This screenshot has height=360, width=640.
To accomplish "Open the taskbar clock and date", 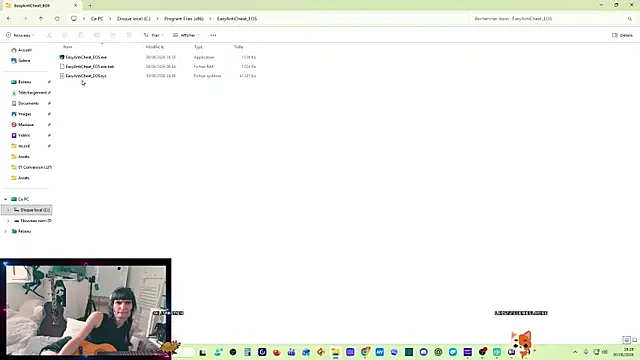I will [623, 352].
